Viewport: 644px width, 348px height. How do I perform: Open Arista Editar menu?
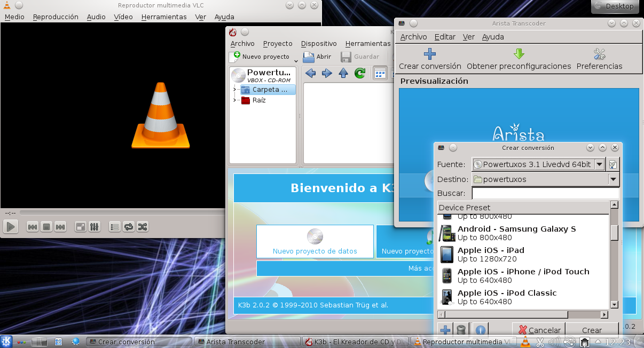[445, 37]
